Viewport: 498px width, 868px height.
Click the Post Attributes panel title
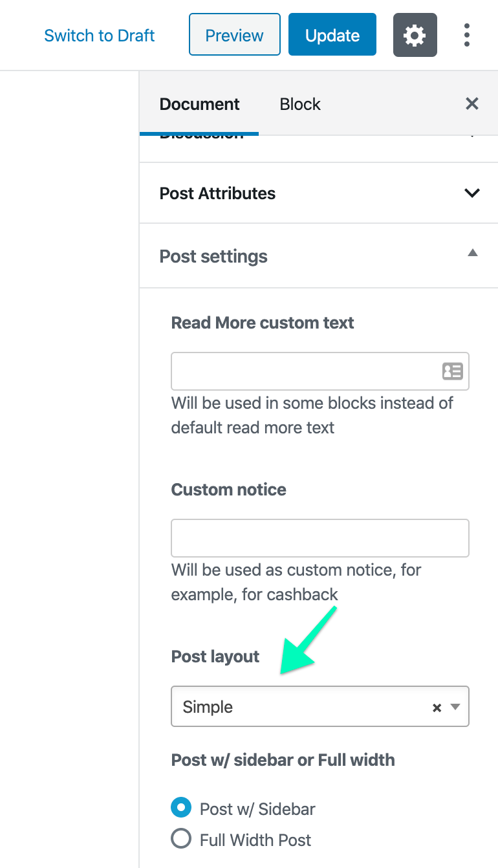pos(217,193)
